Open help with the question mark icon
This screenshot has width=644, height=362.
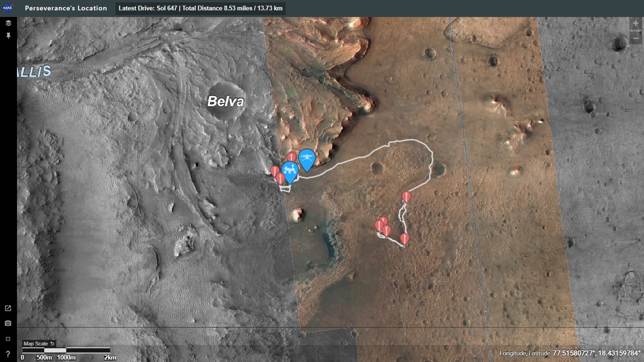8,354
